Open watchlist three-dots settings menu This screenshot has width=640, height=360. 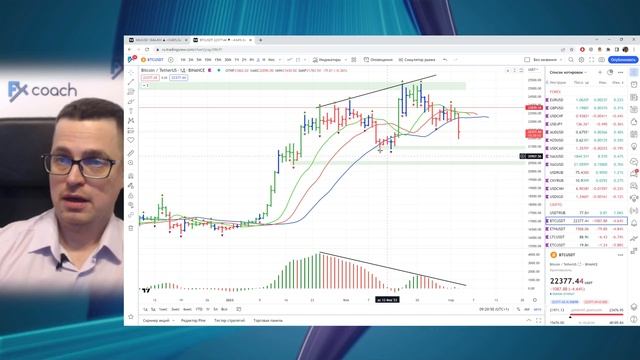620,72
